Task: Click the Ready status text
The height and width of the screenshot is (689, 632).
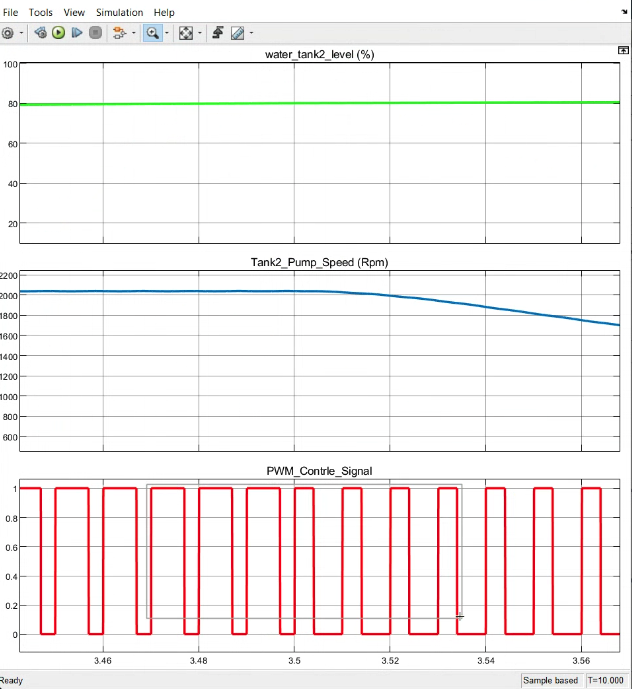Action: 11,680
